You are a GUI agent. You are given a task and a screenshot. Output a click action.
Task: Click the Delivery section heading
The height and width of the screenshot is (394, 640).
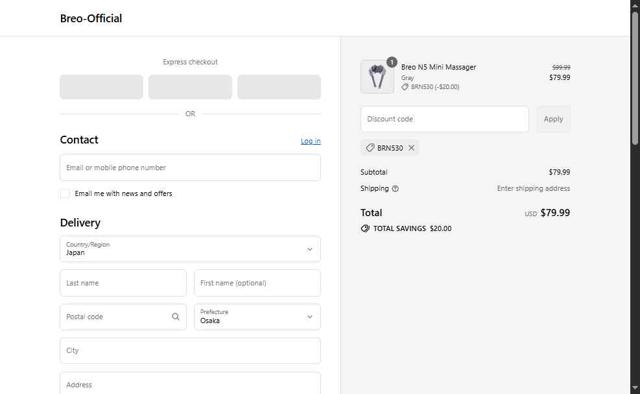point(80,223)
